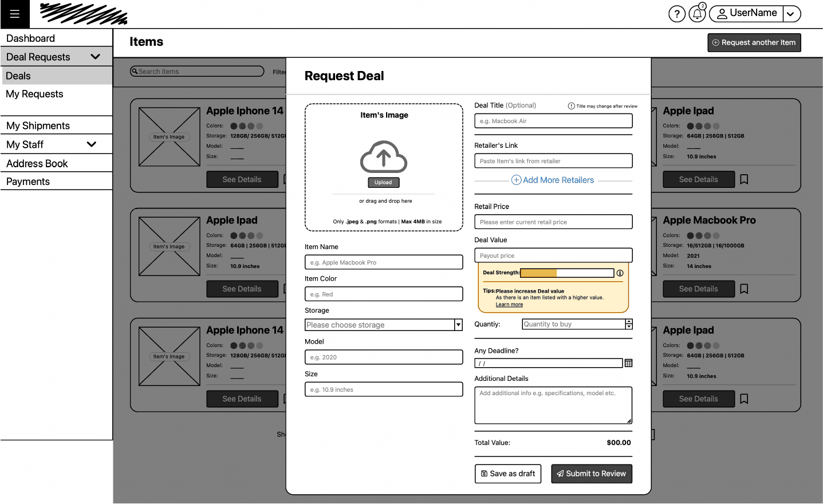Bookmark the bottom-right Apple Ipad item
The height and width of the screenshot is (504, 823).
[744, 399]
